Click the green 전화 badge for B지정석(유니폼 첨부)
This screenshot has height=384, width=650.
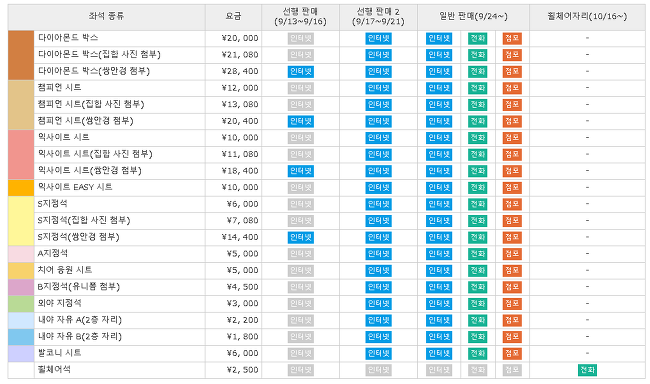point(478,287)
